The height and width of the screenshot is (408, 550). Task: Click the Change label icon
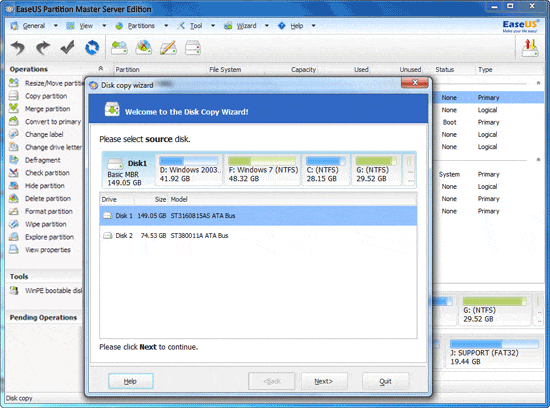point(14,134)
